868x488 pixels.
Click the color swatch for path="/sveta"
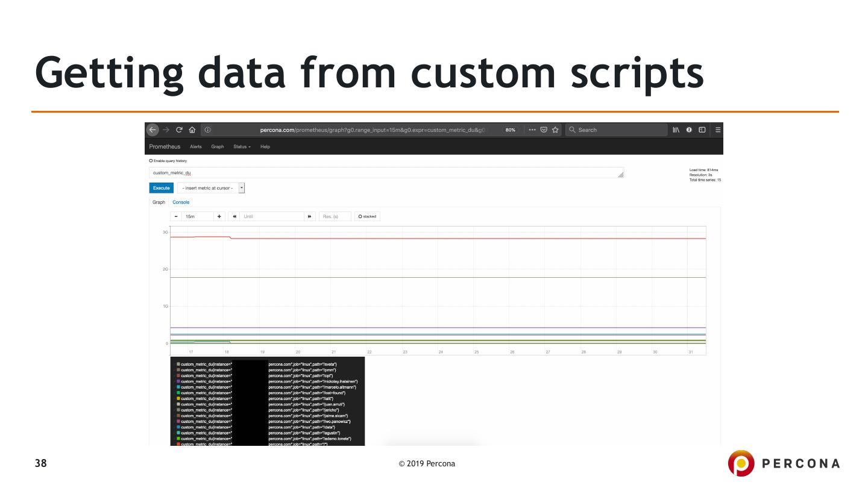178,364
